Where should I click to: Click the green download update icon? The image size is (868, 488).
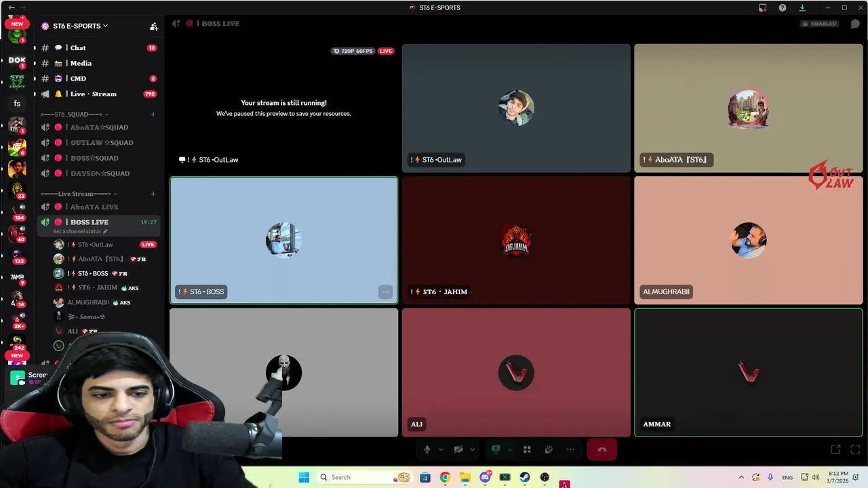[802, 7]
